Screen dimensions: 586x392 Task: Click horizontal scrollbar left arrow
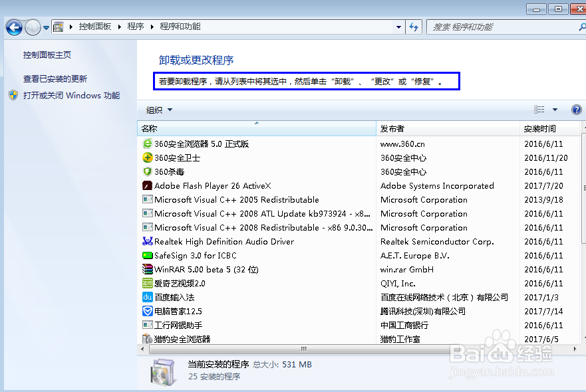(x=142, y=349)
